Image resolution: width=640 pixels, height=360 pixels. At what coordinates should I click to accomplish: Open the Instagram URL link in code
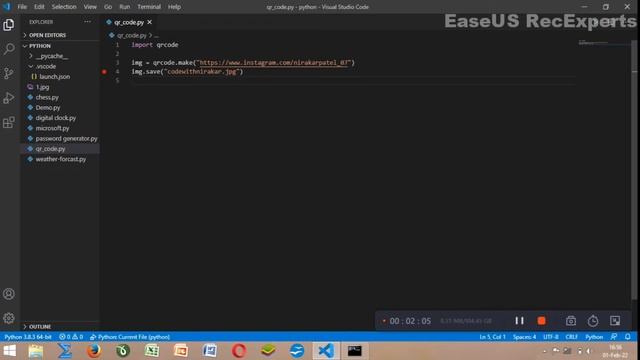coord(274,62)
